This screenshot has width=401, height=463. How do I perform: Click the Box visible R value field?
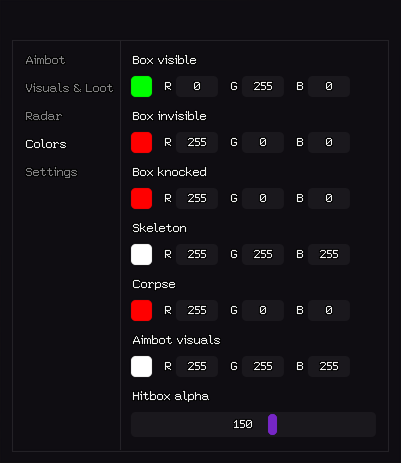[197, 87]
